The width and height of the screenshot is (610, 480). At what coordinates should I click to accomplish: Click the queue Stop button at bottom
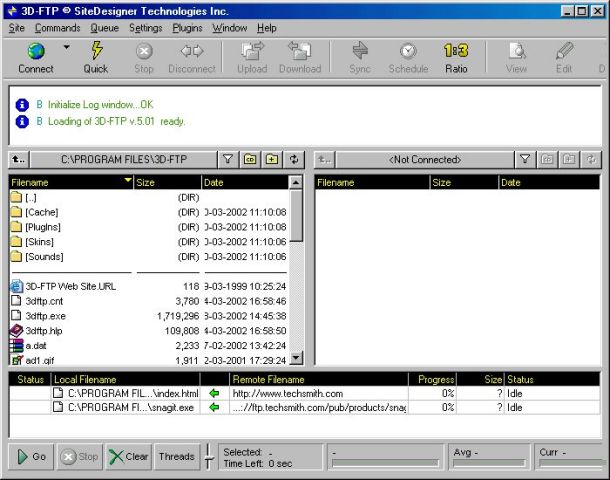[80, 457]
